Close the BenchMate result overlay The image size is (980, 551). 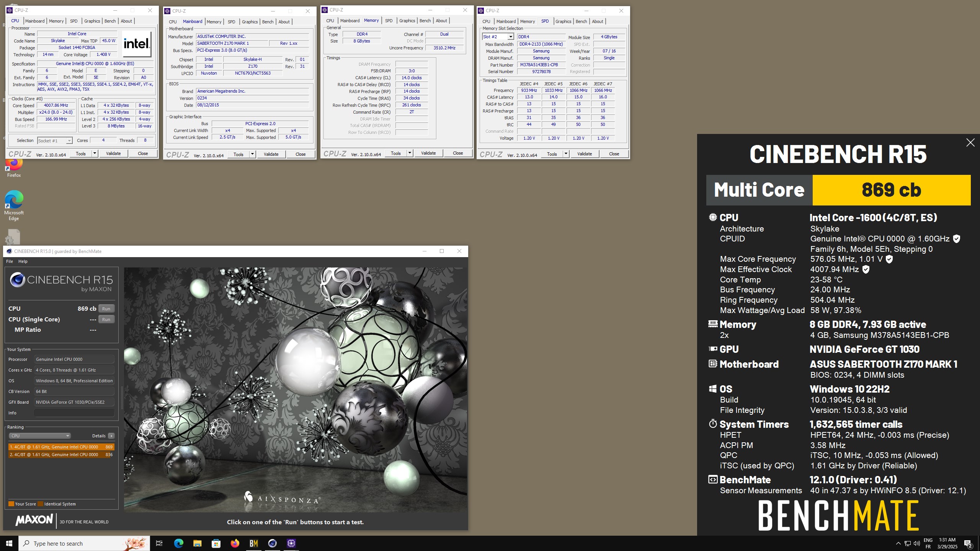click(x=970, y=143)
